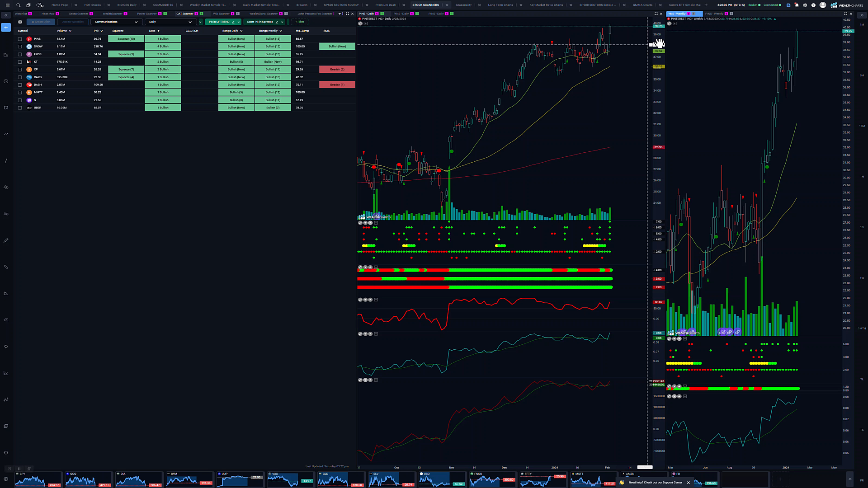The image size is (868, 488).
Task: Click the PINS symbol cell
Action: [x=37, y=39]
